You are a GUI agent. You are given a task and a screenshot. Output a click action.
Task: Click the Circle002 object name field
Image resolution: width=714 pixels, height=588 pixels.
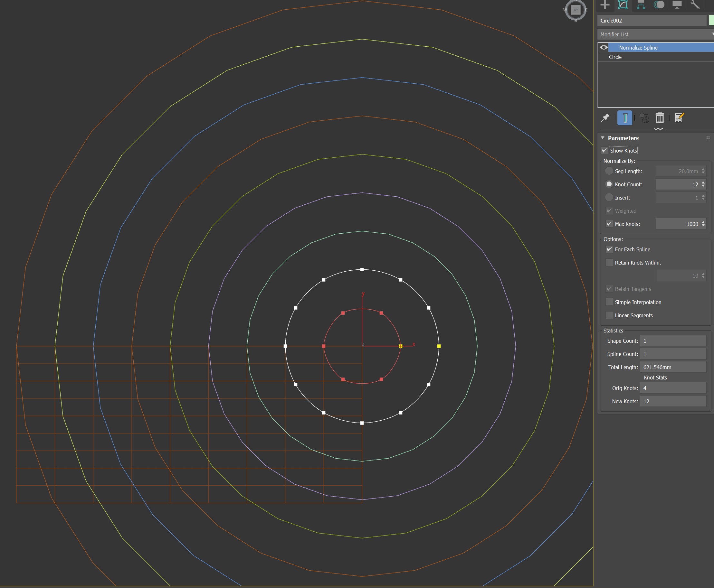coord(651,20)
